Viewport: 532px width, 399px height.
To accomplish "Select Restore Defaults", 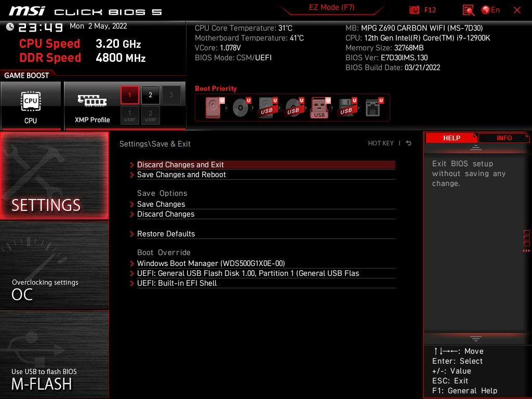I will pyautogui.click(x=266, y=234).
